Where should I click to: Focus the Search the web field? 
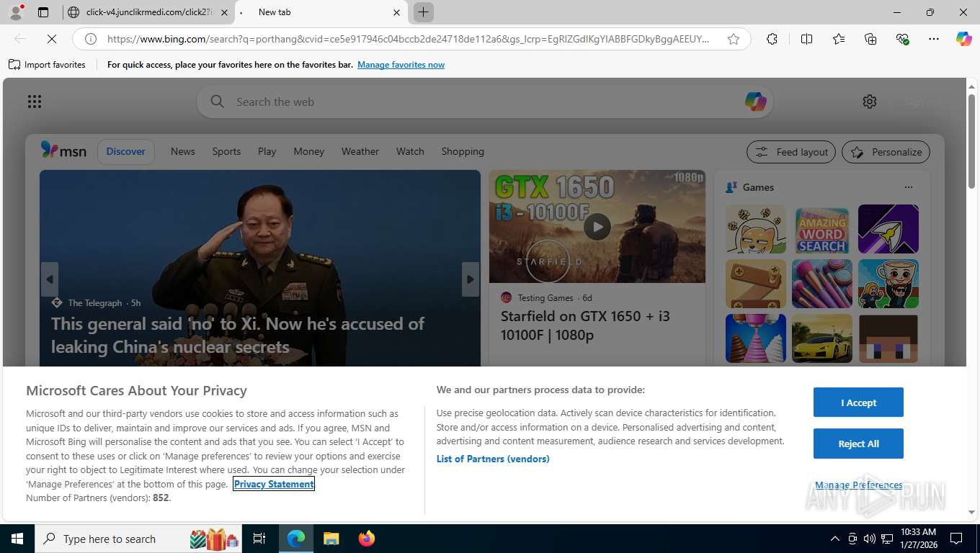pyautogui.click(x=485, y=102)
